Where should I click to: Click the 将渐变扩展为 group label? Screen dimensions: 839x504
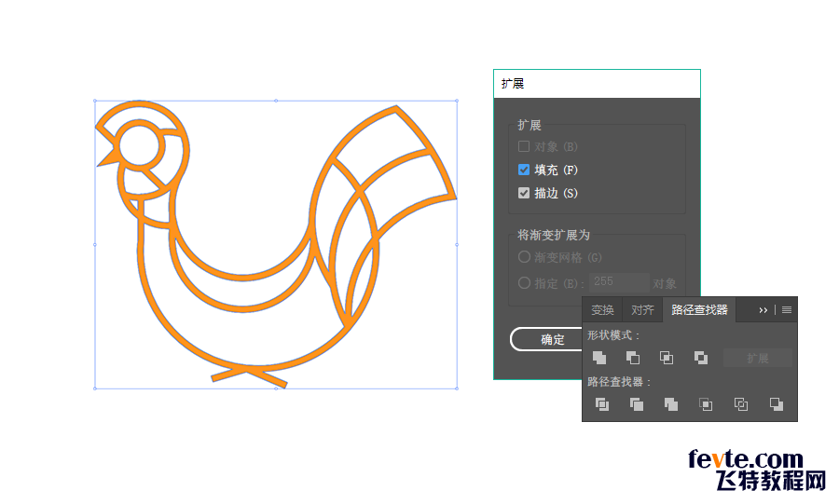point(553,235)
